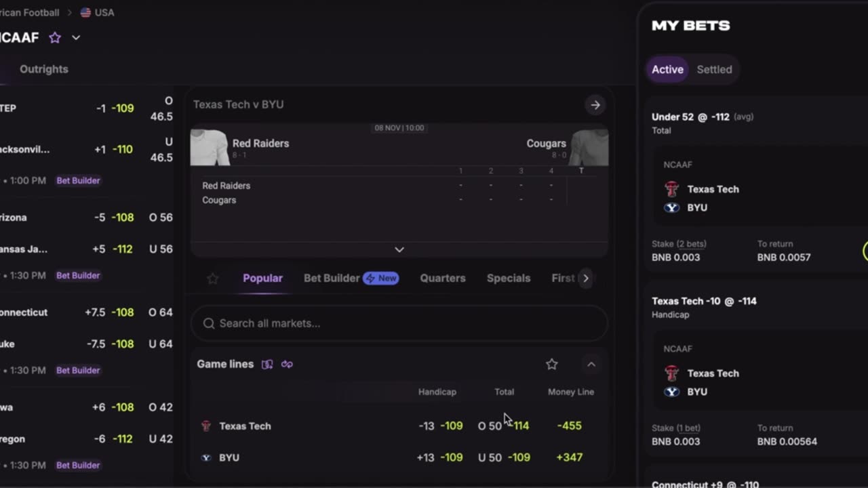
Task: Click the Texas Tech v BYU title
Action: click(x=238, y=104)
